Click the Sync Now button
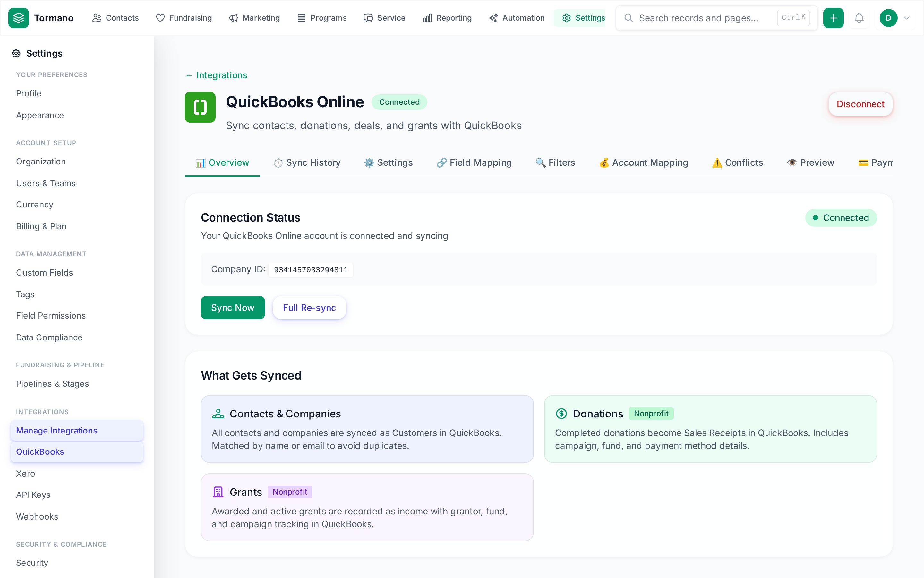Viewport: 924px width, 578px height. [x=233, y=307]
